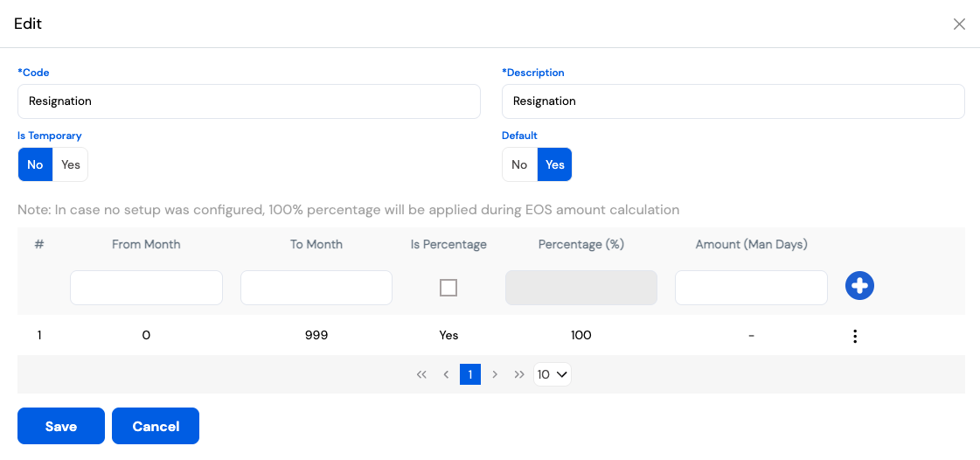Go to last page double-right arrow
Screen dimensions: 980x460
[x=519, y=374]
